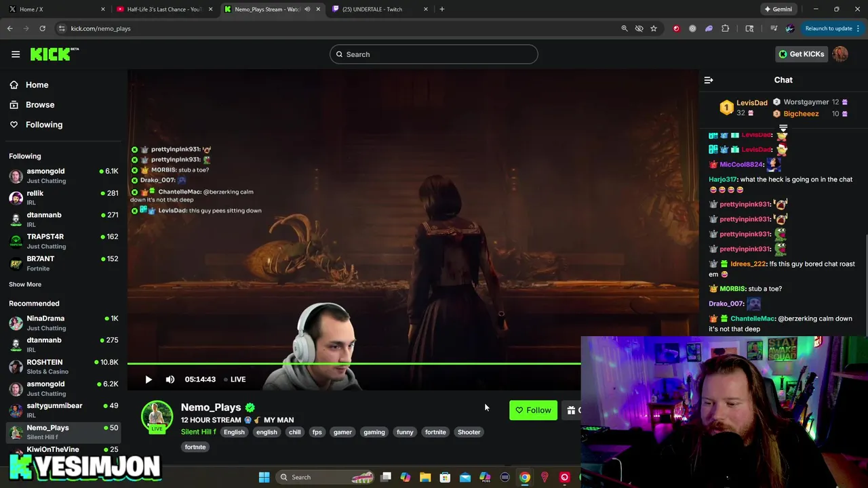The width and height of the screenshot is (868, 488).
Task: Open the Kick hamburger menu
Action: tap(16, 54)
